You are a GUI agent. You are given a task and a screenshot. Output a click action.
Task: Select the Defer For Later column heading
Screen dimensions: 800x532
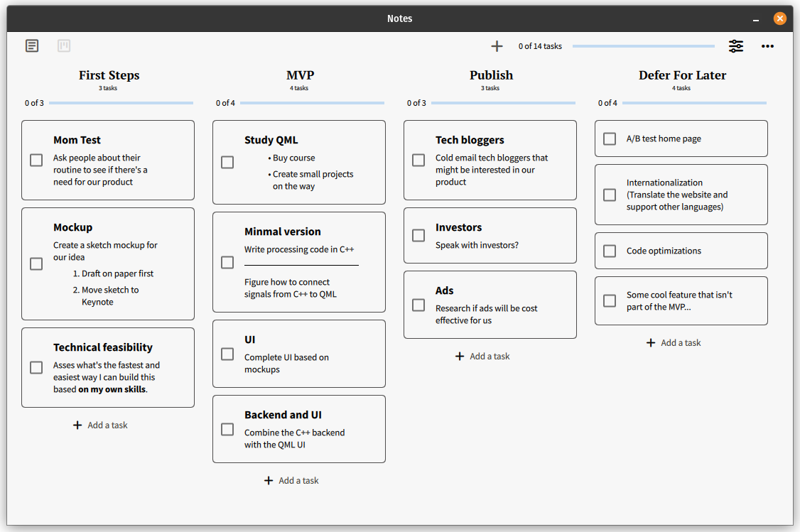682,75
